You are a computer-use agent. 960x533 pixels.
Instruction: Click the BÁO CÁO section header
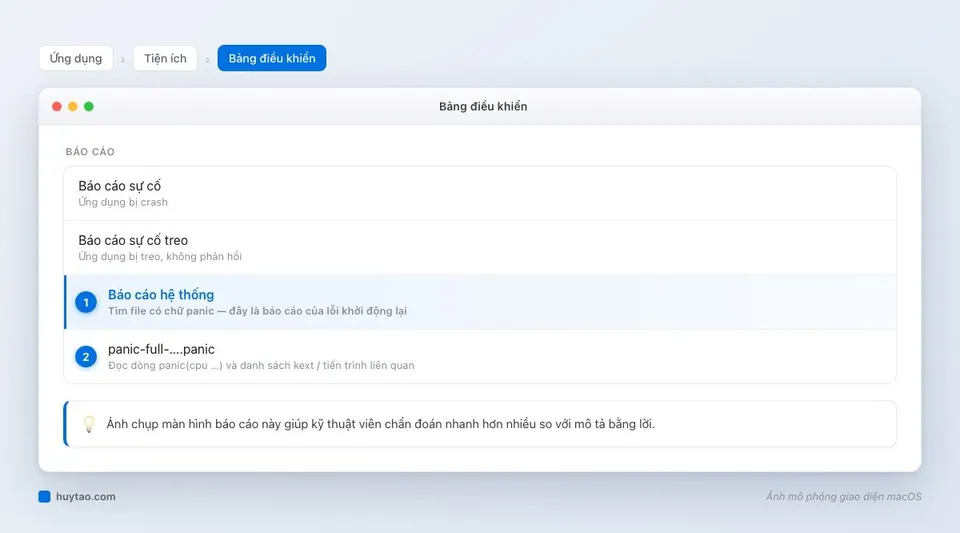coord(90,152)
